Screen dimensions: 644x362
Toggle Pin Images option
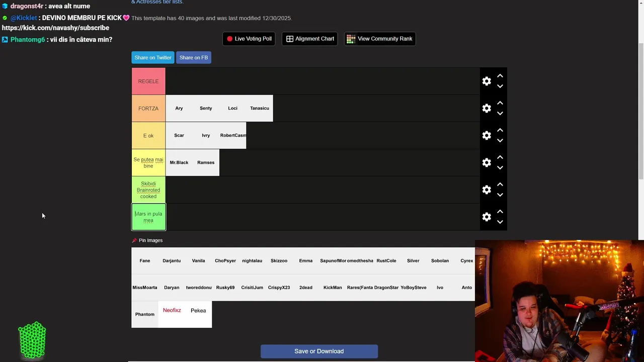147,240
